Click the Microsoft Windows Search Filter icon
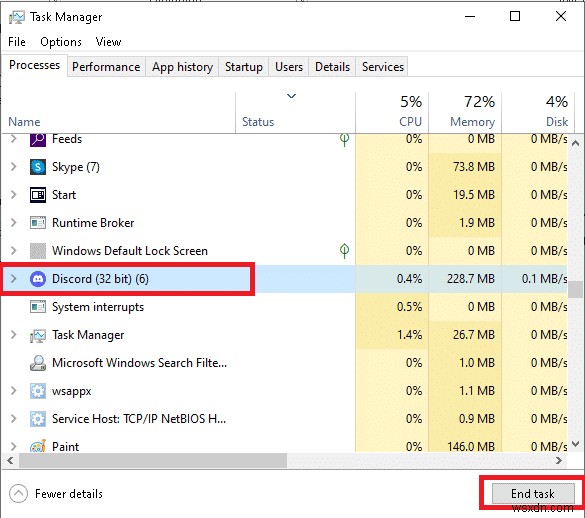585x518 pixels. (x=38, y=363)
